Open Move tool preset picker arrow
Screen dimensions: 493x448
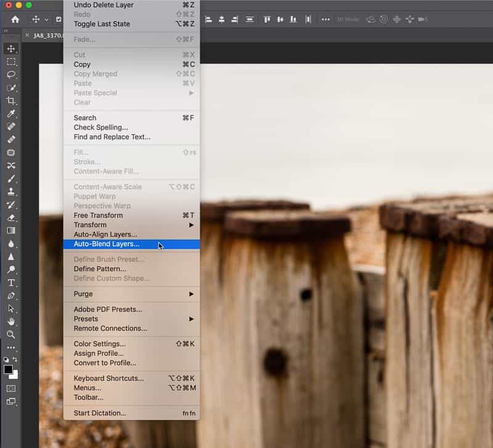point(47,20)
